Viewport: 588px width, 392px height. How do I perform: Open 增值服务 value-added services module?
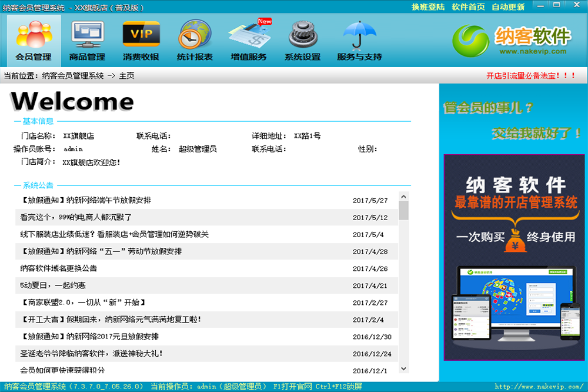(x=249, y=41)
